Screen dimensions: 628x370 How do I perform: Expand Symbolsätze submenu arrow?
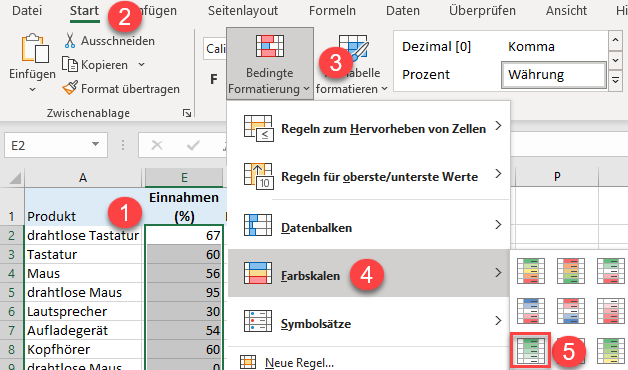click(498, 321)
